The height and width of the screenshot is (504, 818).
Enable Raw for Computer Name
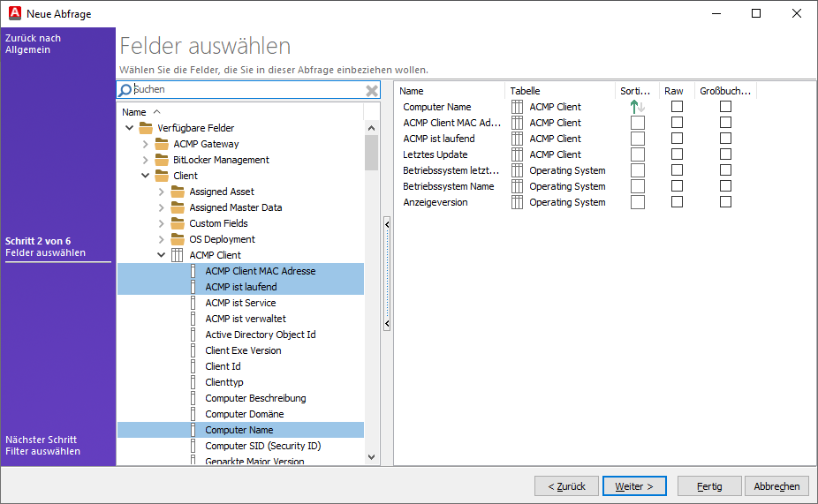coord(678,106)
